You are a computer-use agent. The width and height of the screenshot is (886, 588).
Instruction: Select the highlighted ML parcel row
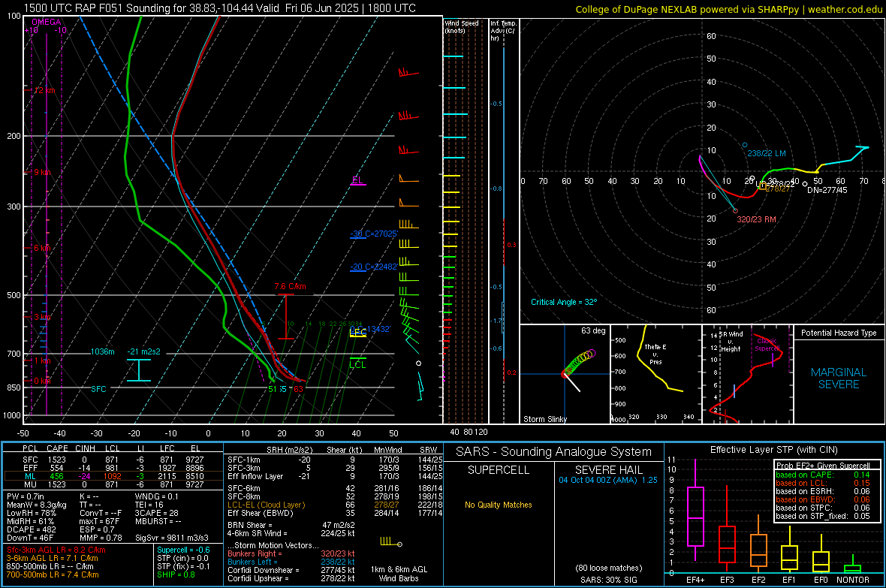point(113,476)
